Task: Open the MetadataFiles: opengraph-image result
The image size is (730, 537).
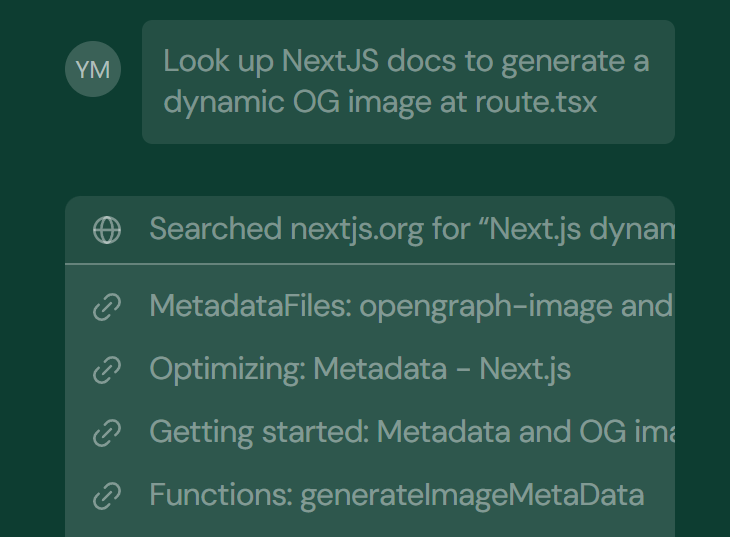Action: (410, 306)
